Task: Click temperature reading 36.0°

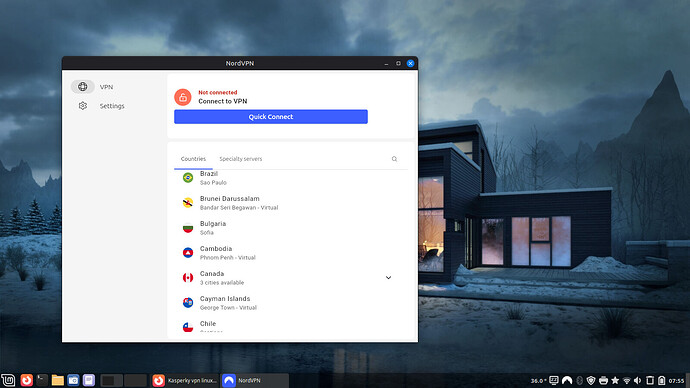Action: tap(539, 381)
